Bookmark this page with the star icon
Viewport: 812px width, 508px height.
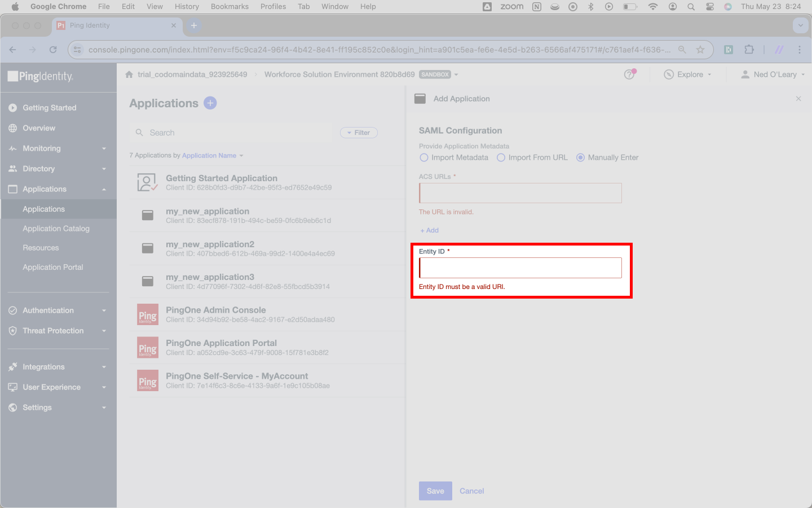(x=700, y=50)
